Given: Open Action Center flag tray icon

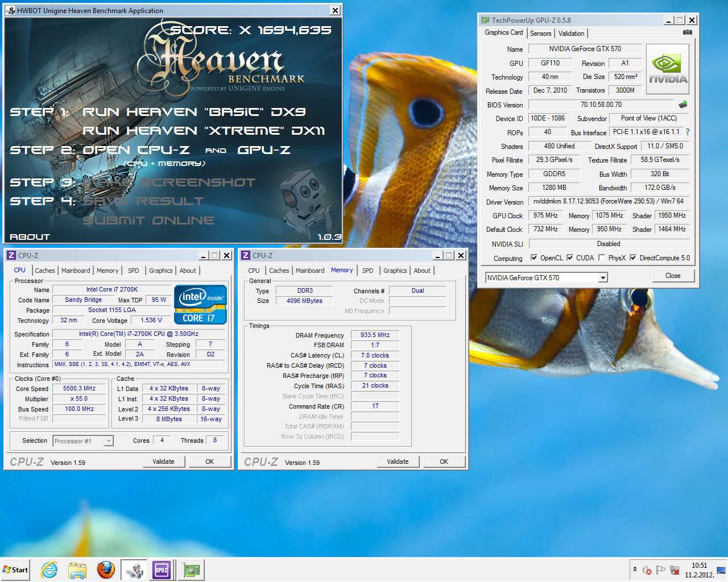Looking at the screenshot, I should tap(661, 570).
